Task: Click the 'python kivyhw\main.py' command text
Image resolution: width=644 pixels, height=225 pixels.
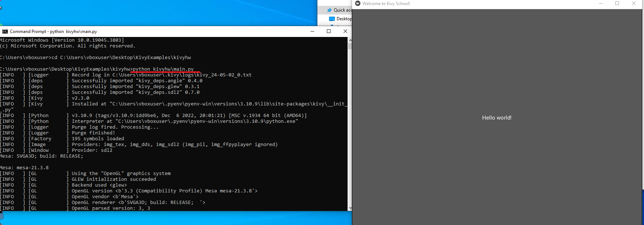Action: pyautogui.click(x=163, y=69)
